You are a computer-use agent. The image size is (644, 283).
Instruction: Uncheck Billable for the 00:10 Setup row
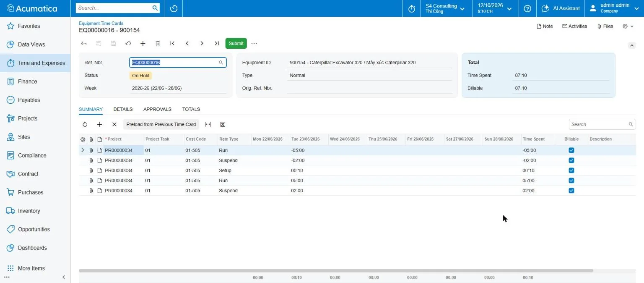pyautogui.click(x=571, y=170)
